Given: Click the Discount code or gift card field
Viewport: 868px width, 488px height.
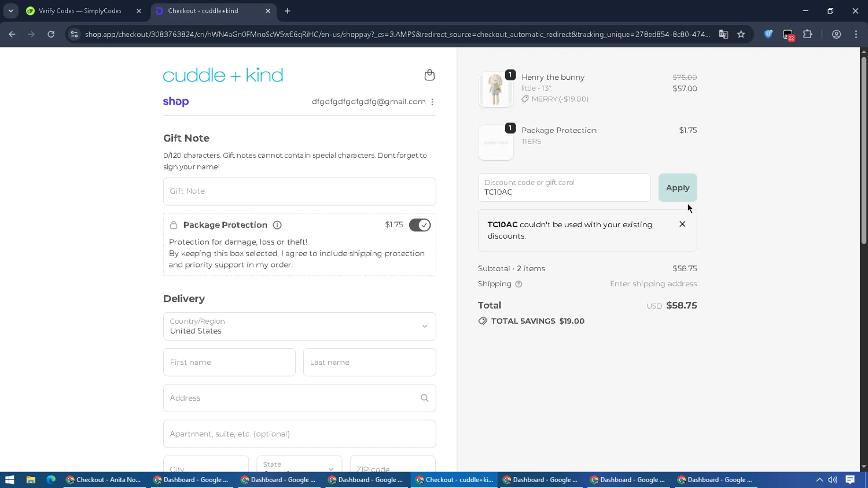Looking at the screenshot, I should [x=564, y=187].
